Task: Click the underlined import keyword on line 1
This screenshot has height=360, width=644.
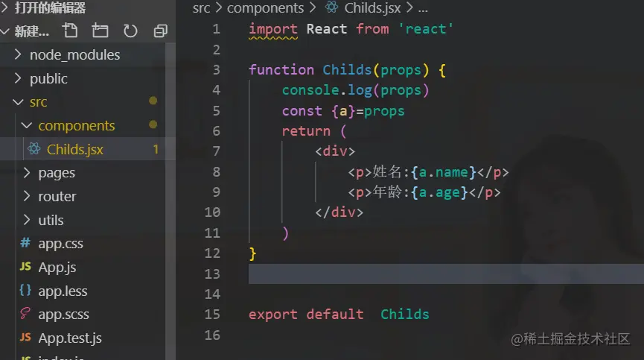Action: [x=273, y=30]
